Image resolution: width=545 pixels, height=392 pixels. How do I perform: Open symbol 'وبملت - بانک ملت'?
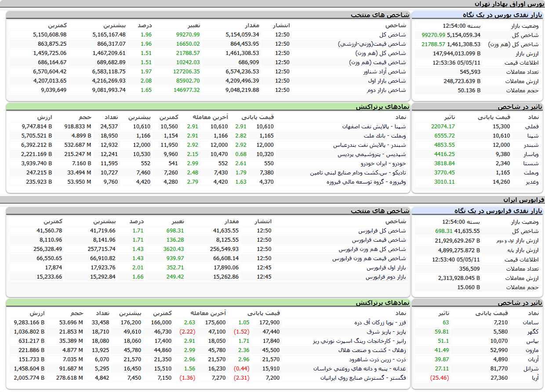coord(385,136)
